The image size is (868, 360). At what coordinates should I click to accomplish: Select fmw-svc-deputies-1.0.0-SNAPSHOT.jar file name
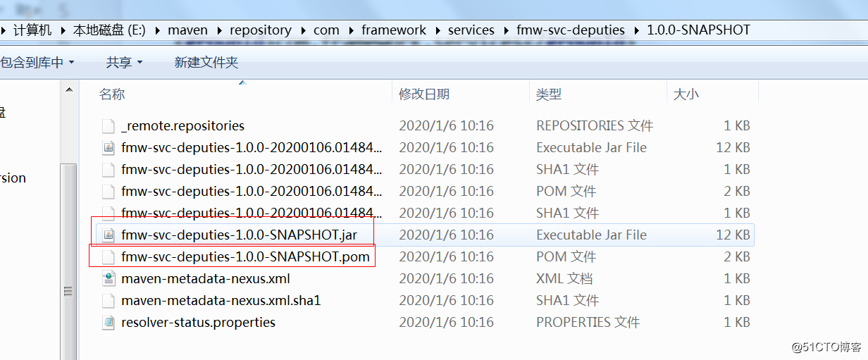coord(241,235)
